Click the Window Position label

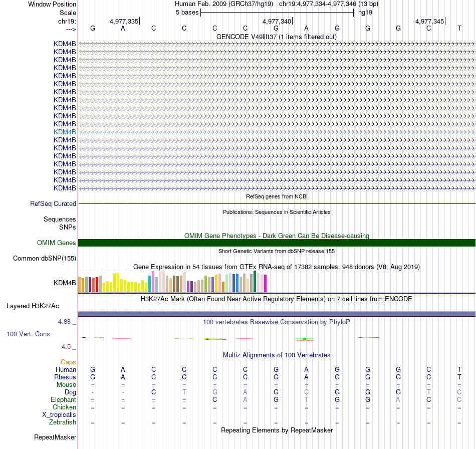(x=52, y=4)
